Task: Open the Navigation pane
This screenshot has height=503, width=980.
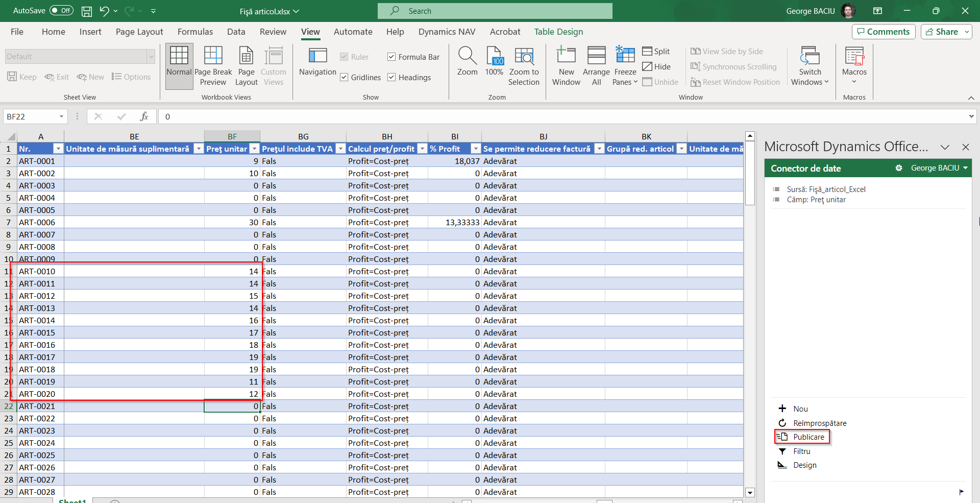Action: [x=317, y=61]
